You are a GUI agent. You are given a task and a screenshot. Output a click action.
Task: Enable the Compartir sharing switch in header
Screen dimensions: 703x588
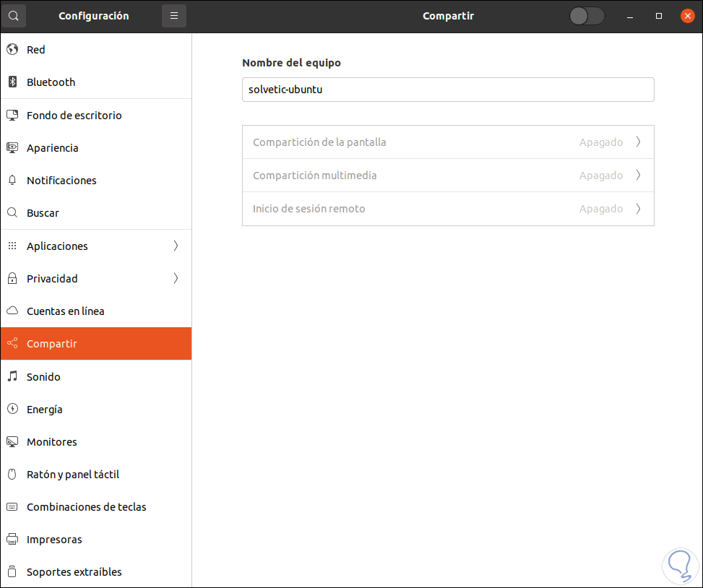coord(586,16)
